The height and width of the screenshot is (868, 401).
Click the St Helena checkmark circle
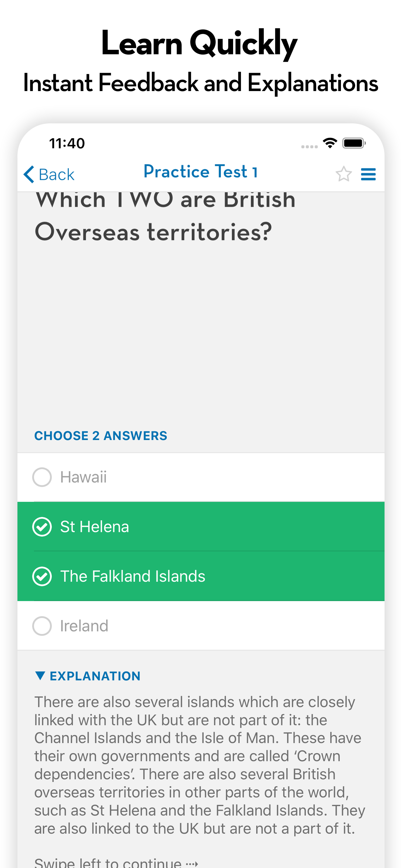[42, 527]
